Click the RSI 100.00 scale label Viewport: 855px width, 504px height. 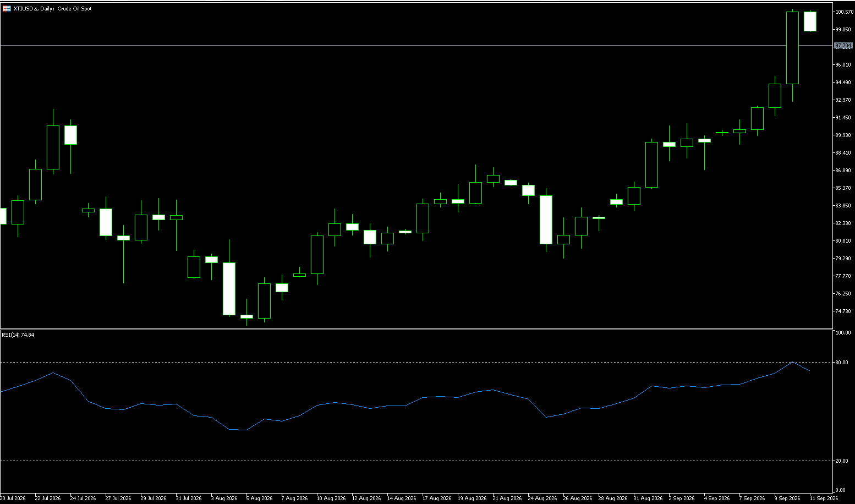point(843,333)
